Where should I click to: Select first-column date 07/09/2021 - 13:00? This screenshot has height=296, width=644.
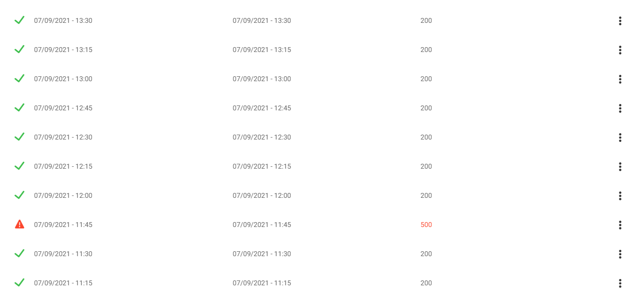click(x=63, y=79)
